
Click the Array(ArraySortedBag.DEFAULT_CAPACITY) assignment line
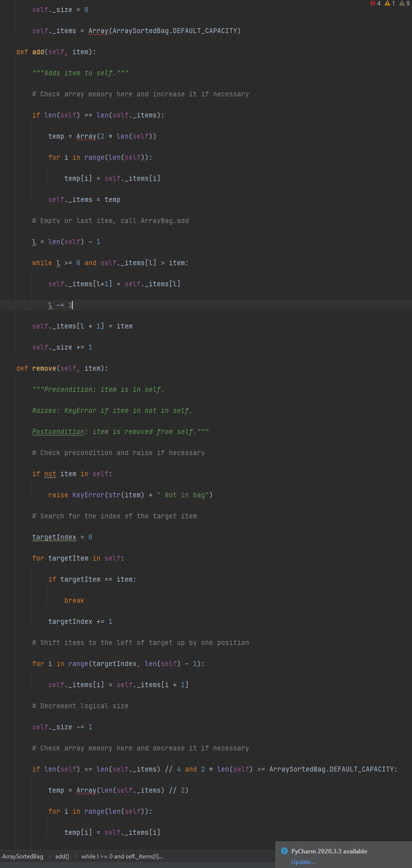[x=136, y=31]
